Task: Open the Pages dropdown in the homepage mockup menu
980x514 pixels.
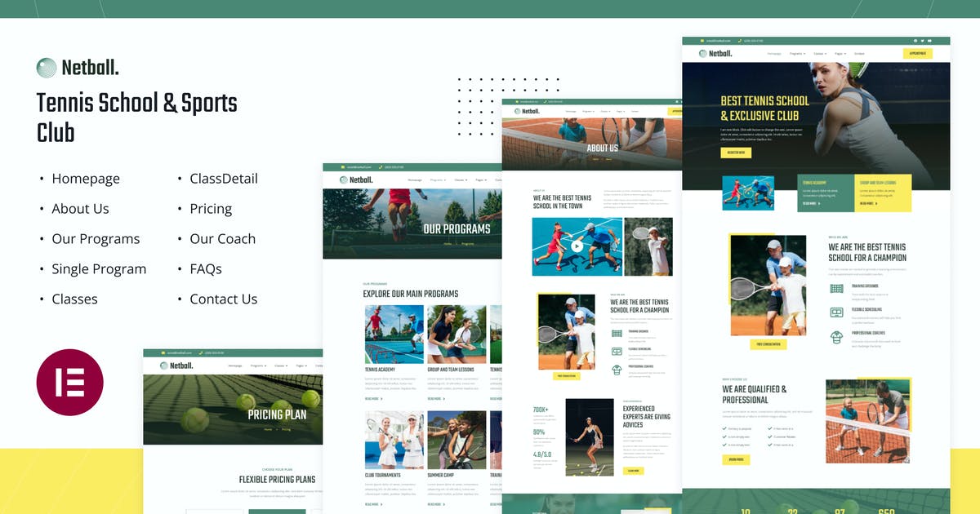Action: tap(840, 53)
